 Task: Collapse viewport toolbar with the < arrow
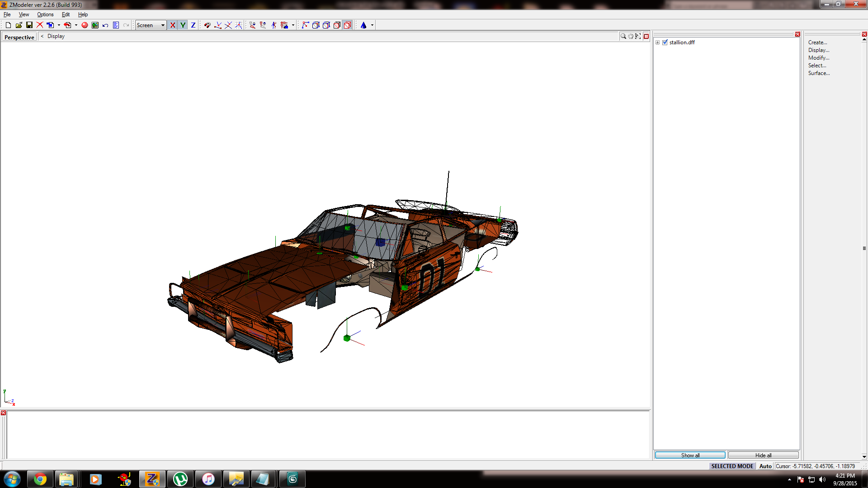pos(42,36)
